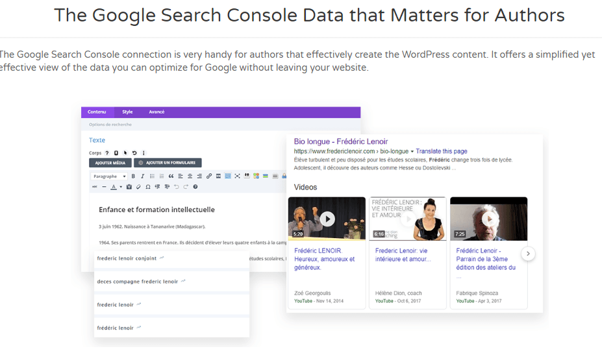Switch to the Contenu tab
This screenshot has height=364, width=602.
tap(97, 112)
